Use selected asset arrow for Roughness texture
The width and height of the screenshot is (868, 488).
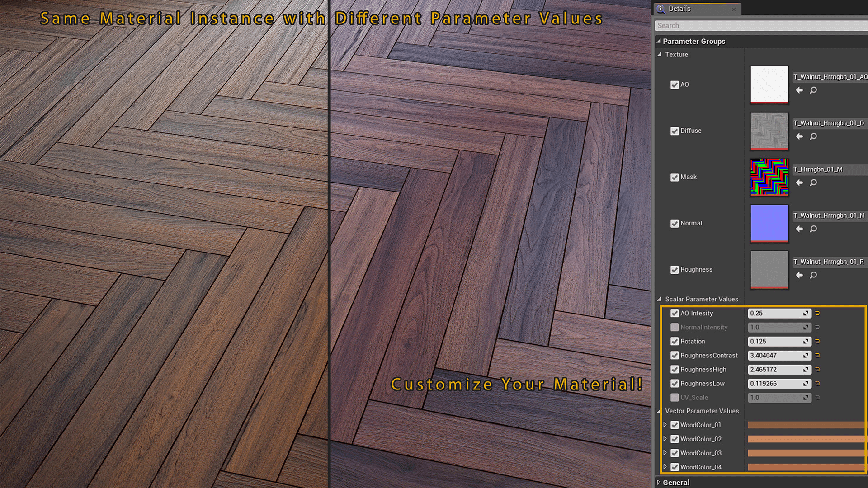click(x=799, y=275)
